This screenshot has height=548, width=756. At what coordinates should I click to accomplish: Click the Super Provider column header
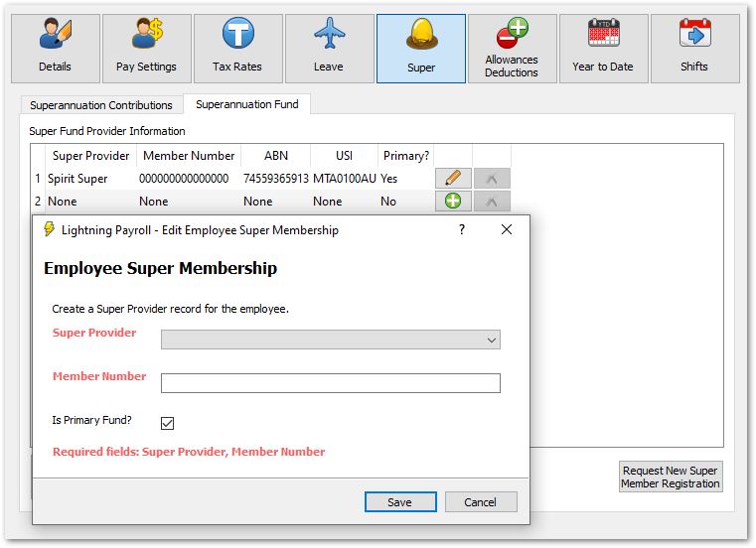[91, 156]
